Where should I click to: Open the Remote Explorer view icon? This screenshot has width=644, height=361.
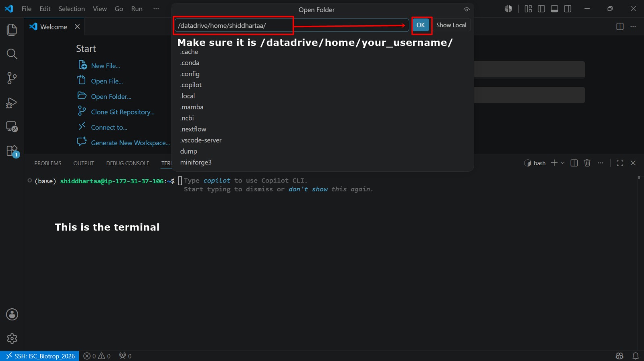pos(12,127)
